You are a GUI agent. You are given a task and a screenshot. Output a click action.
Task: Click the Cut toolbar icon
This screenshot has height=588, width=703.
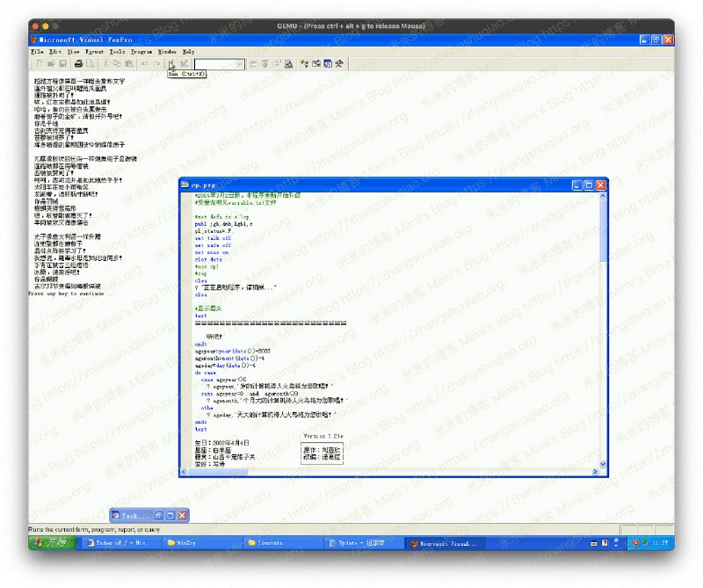[x=105, y=63]
